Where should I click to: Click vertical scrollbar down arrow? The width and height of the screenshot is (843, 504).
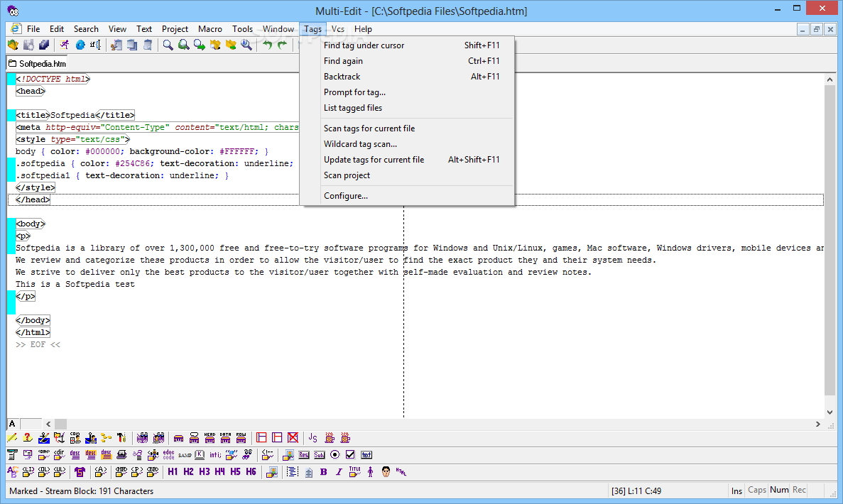[x=830, y=412]
